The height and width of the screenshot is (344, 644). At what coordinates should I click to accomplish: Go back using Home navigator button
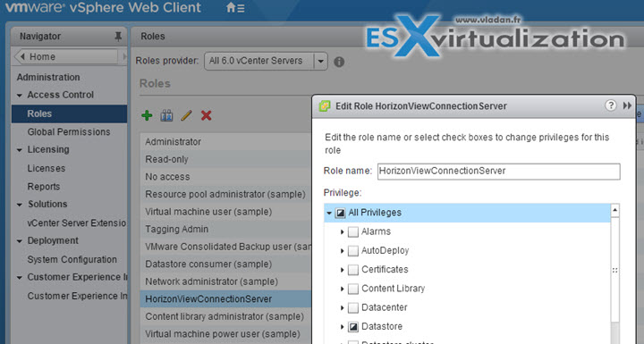(x=65, y=56)
